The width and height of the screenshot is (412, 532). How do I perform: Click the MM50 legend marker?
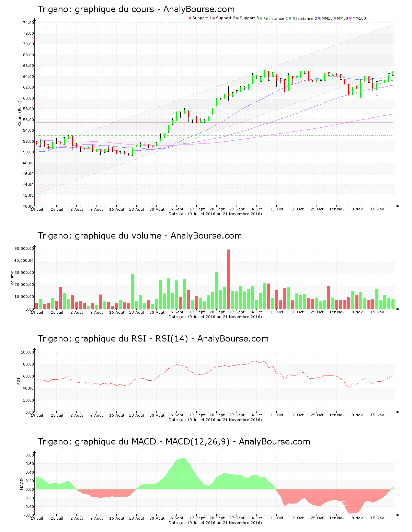click(x=335, y=18)
